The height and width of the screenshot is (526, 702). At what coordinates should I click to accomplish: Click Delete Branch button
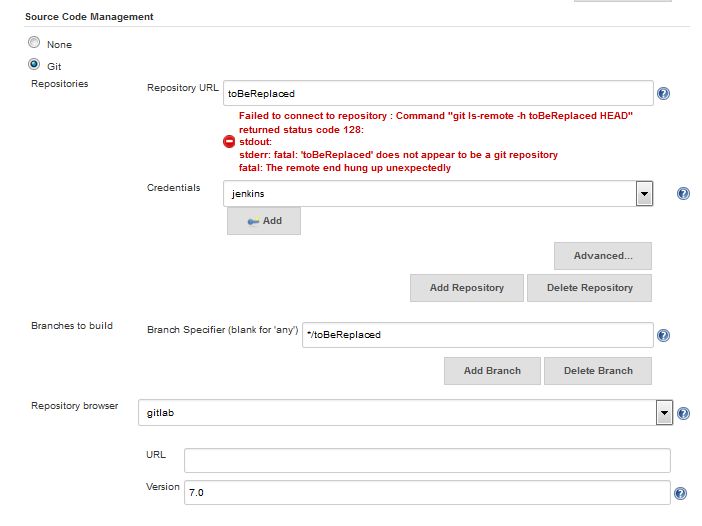pyautogui.click(x=598, y=371)
